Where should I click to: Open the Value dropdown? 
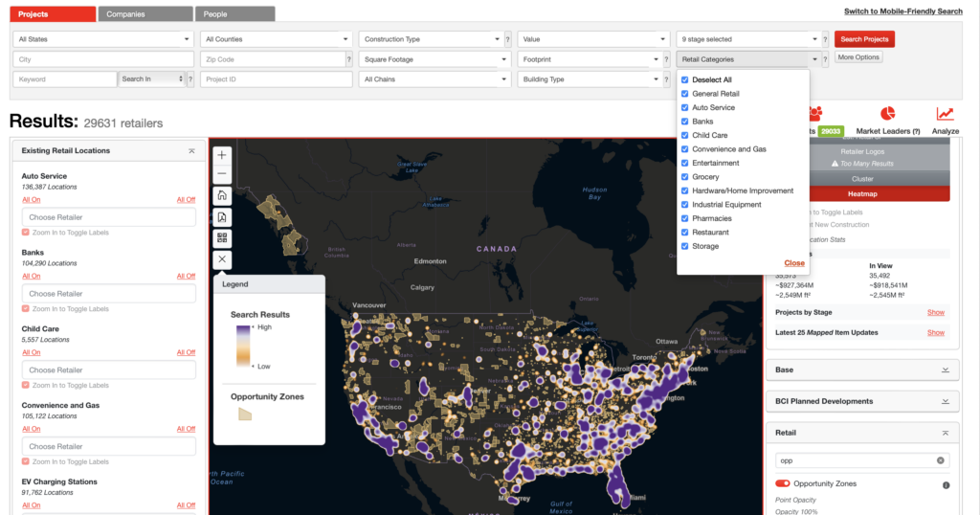pos(593,39)
